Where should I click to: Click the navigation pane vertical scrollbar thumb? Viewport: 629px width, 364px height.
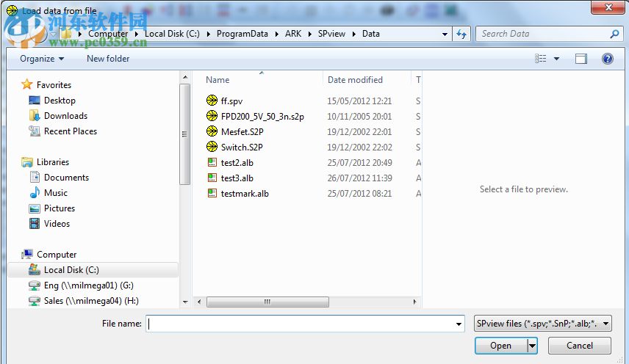click(184, 134)
